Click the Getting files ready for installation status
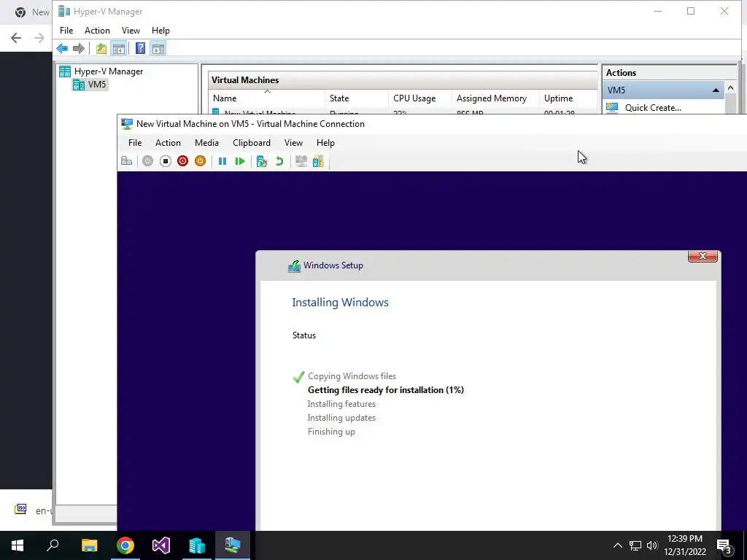The image size is (747, 560). (x=385, y=390)
